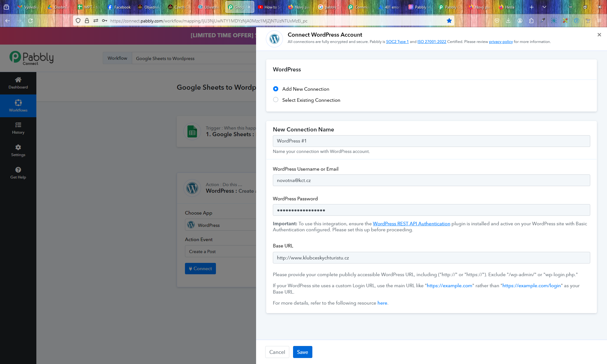Choose Select Existing Connection radio option
Image resolution: width=607 pixels, height=364 pixels.
276,100
